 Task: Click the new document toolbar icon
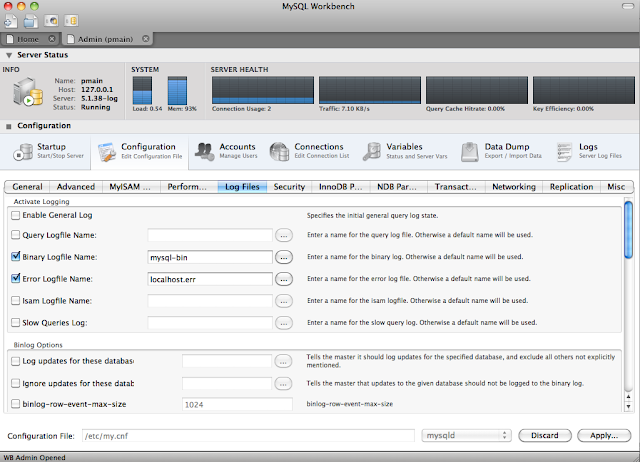click(10, 21)
